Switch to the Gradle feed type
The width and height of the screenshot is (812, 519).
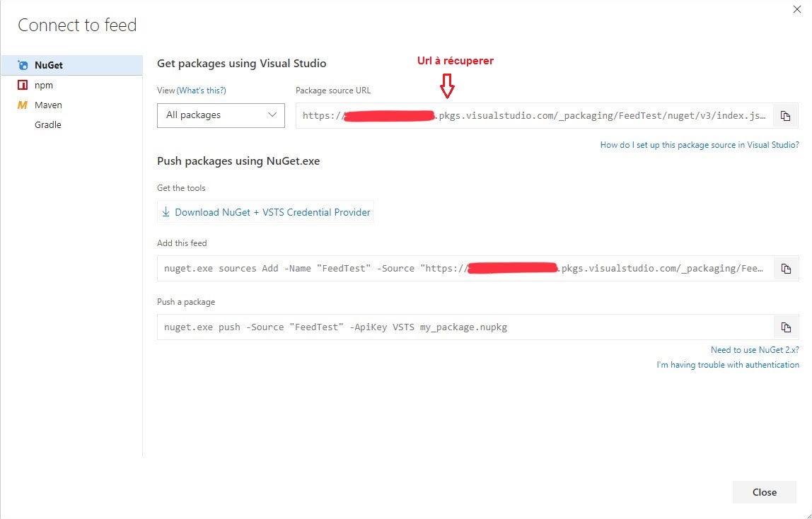(48, 124)
